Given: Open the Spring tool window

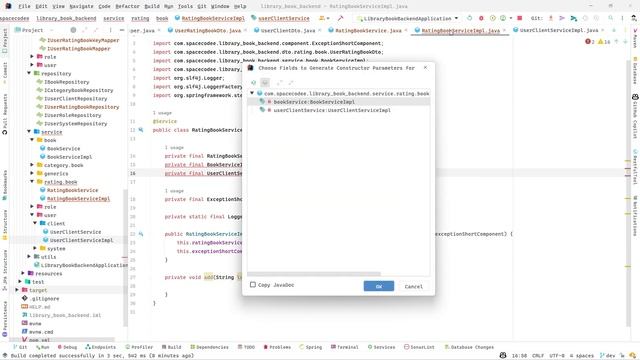Looking at the screenshot, I should pos(311,347).
